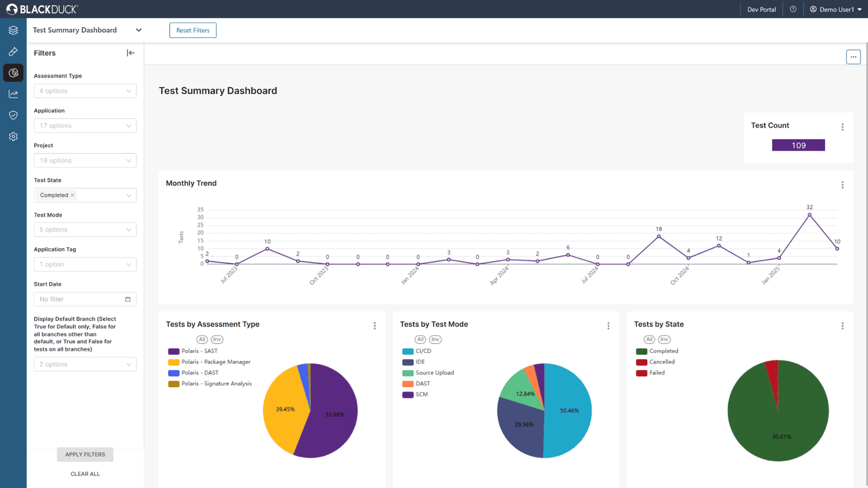Open the shield policy icon in sidebar

13,115
